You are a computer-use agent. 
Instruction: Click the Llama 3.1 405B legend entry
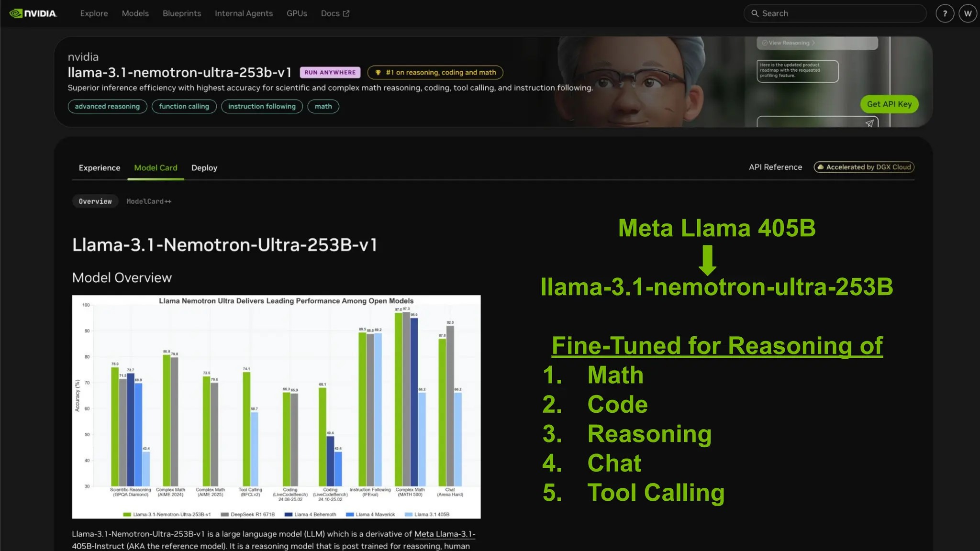(427, 515)
